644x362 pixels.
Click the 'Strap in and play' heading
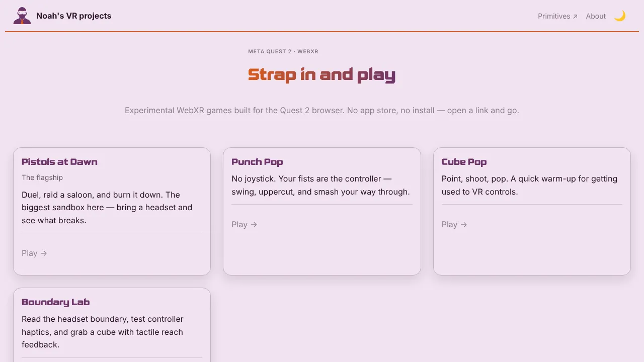click(322, 74)
